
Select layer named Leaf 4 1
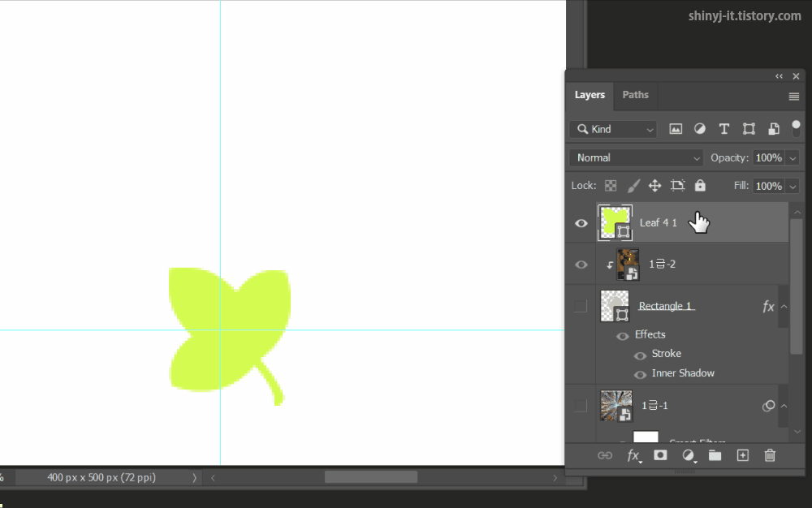pyautogui.click(x=659, y=223)
